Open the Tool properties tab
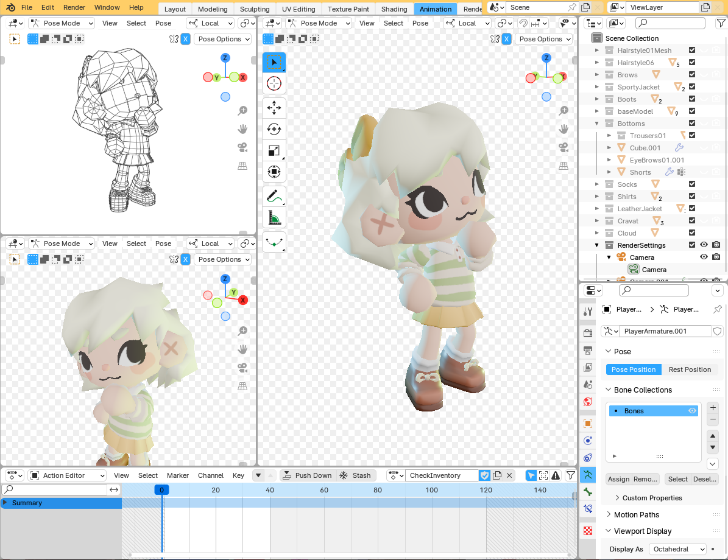The height and width of the screenshot is (560, 728). pos(588,311)
